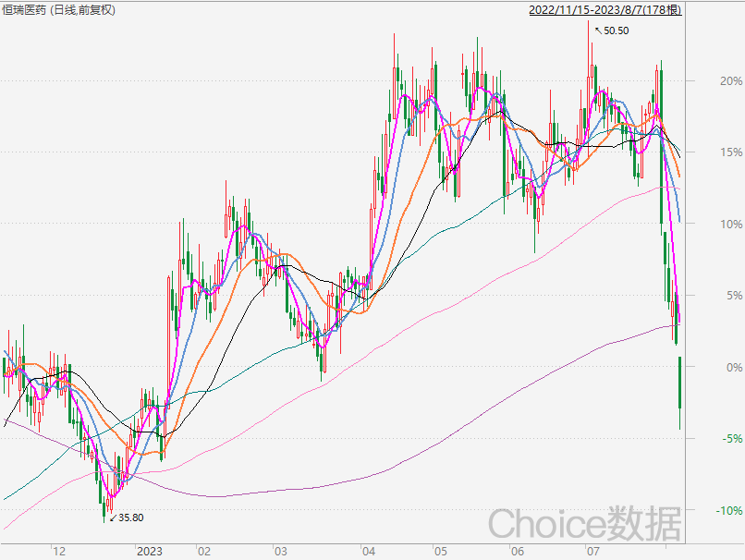Click the 2023 year marker on time axis
This screenshot has height=560, width=745.
pos(149,552)
